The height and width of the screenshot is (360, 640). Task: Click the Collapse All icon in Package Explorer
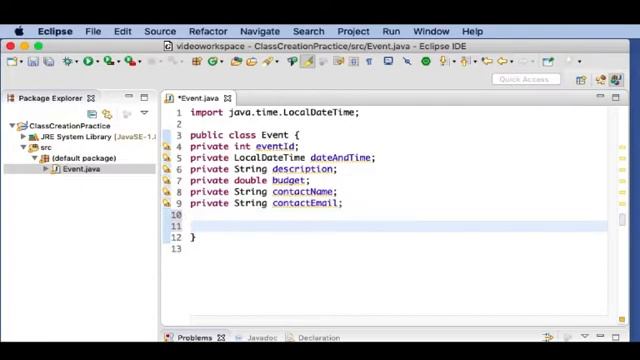pyautogui.click(x=92, y=114)
